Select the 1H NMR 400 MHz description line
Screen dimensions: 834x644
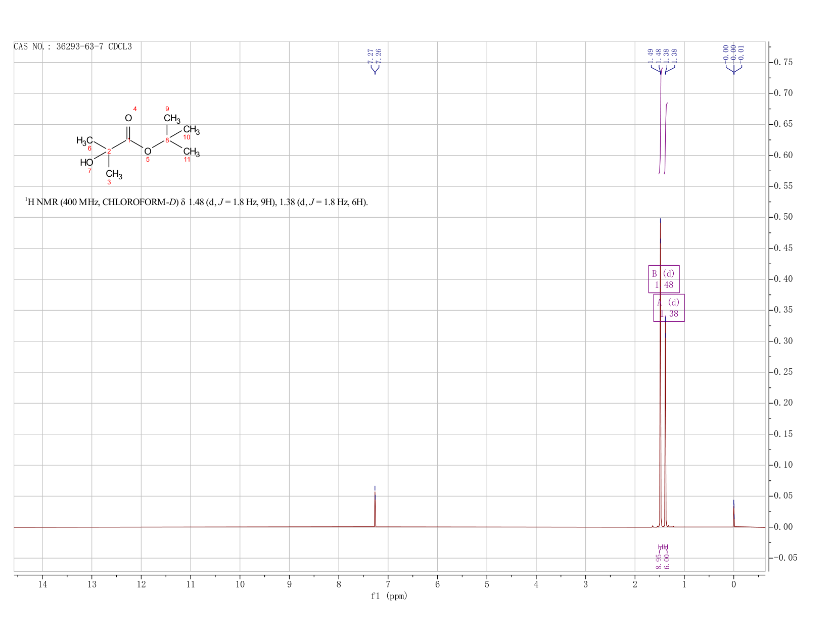pos(197,203)
